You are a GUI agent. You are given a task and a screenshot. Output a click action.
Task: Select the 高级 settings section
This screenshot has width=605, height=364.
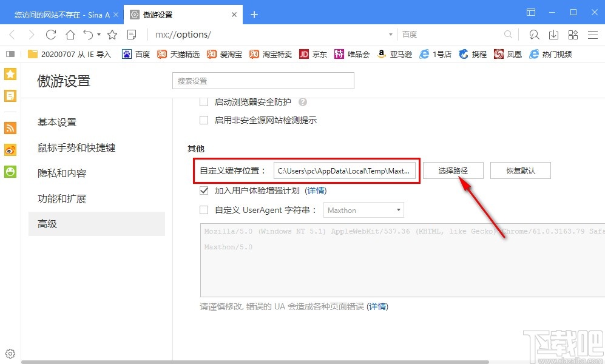(x=96, y=224)
